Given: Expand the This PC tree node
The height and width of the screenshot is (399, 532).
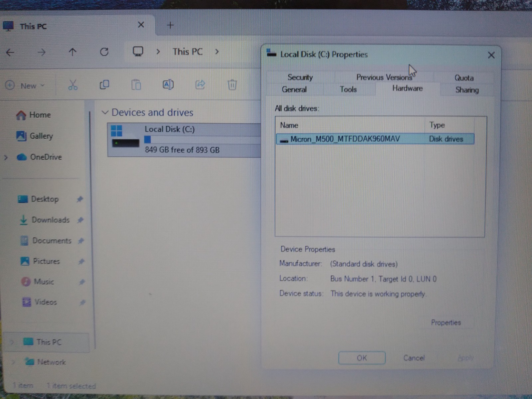Looking at the screenshot, I should pyautogui.click(x=12, y=342).
